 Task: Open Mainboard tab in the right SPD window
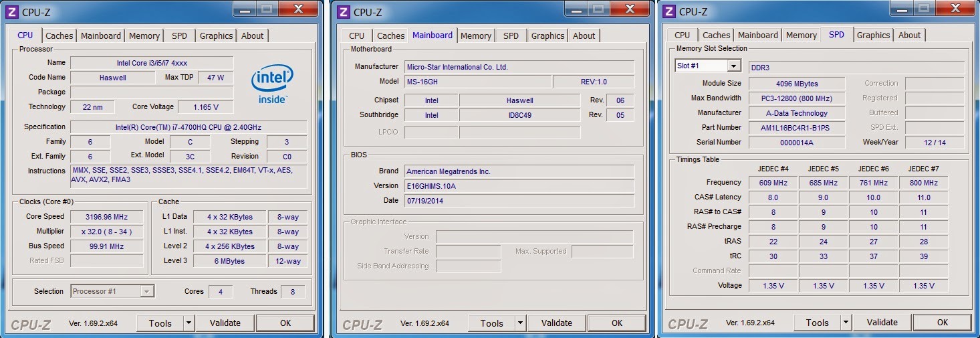coord(758,35)
